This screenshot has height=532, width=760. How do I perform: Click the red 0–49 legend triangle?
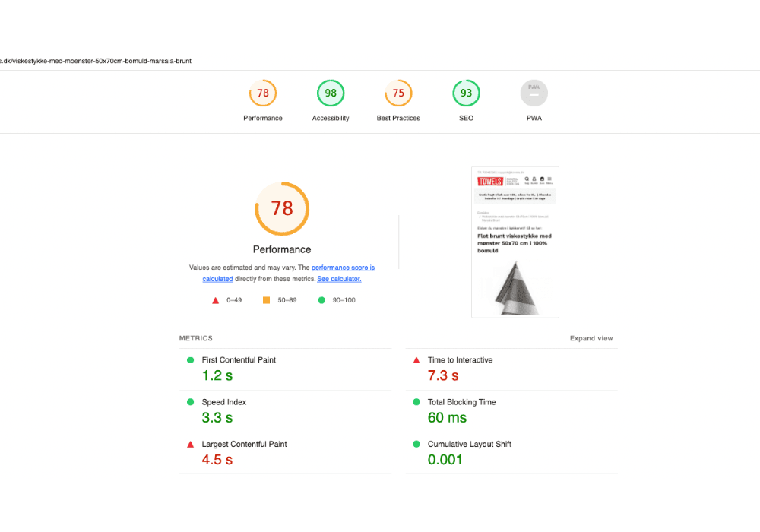(215, 299)
